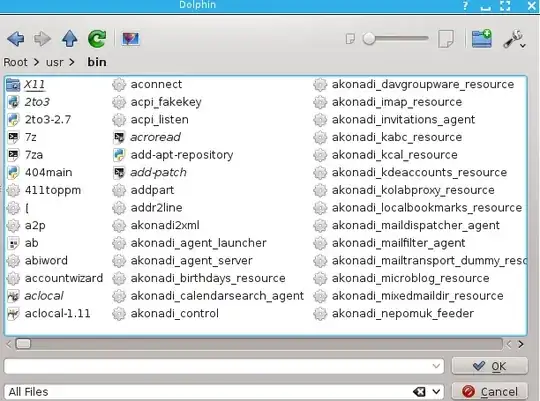This screenshot has width=540, height=401.
Task: Click the large icon-size page icon
Action: [x=446, y=39]
